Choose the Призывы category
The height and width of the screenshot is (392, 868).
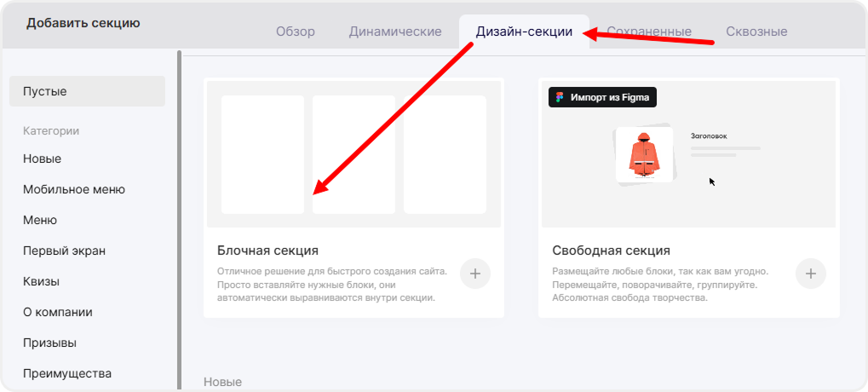pyautogui.click(x=49, y=343)
